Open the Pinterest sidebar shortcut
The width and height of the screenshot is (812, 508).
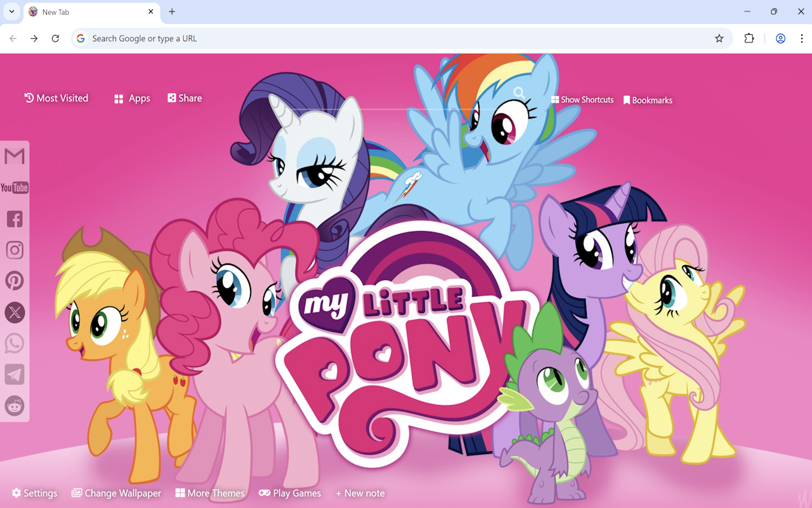tap(15, 281)
